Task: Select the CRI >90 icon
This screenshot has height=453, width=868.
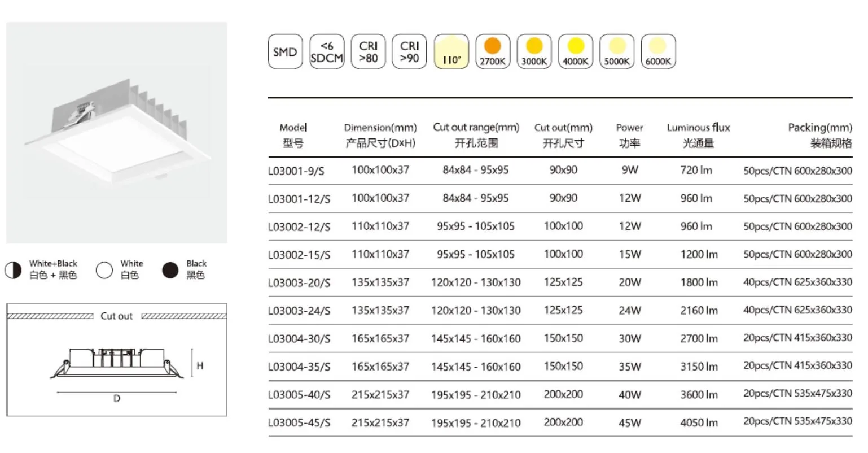Action: tap(409, 52)
